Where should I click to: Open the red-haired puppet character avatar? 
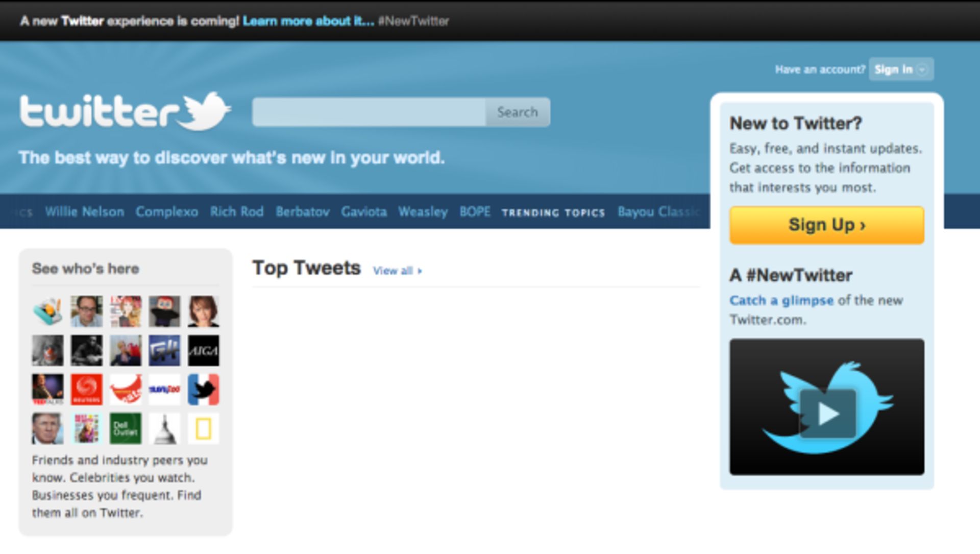164,311
